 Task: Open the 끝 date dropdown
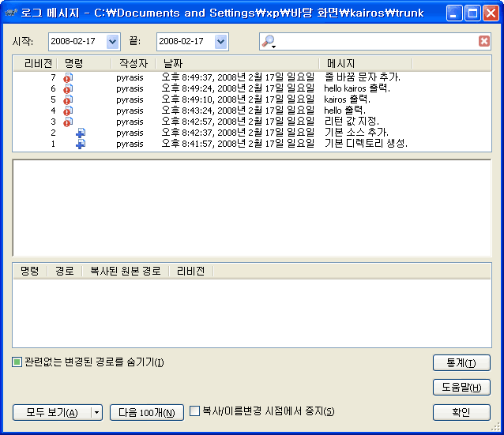tap(220, 42)
